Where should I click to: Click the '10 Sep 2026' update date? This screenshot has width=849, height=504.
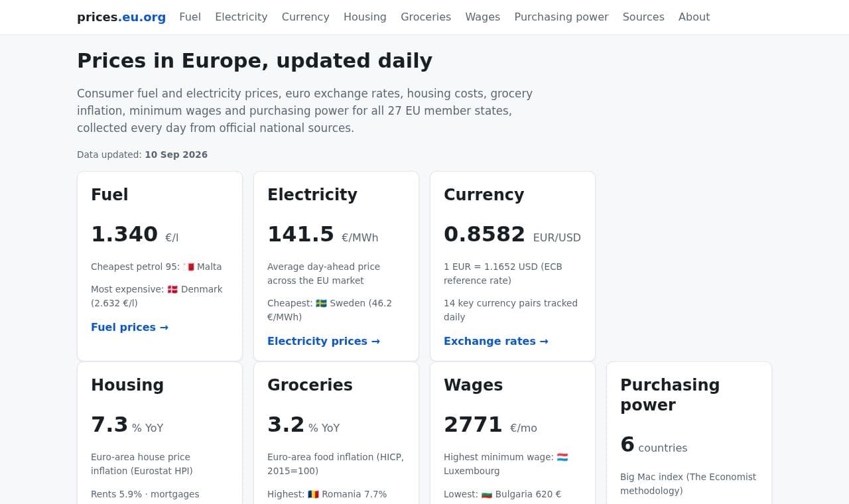pyautogui.click(x=176, y=155)
